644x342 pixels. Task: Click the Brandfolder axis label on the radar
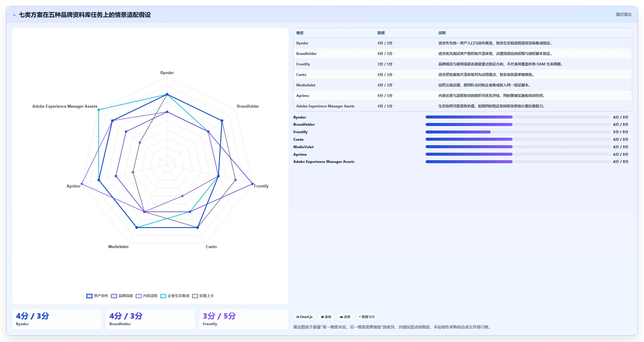[248, 106]
